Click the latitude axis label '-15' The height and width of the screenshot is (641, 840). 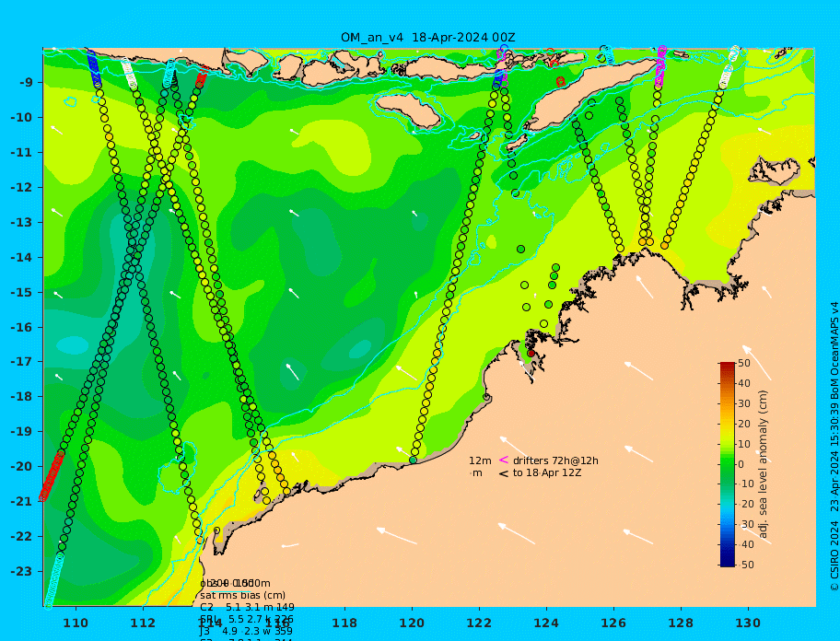coord(22,292)
